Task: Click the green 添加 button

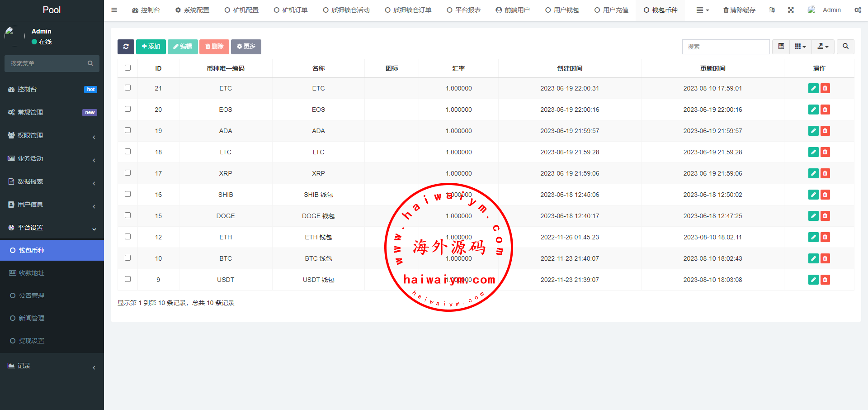Action: pyautogui.click(x=151, y=47)
